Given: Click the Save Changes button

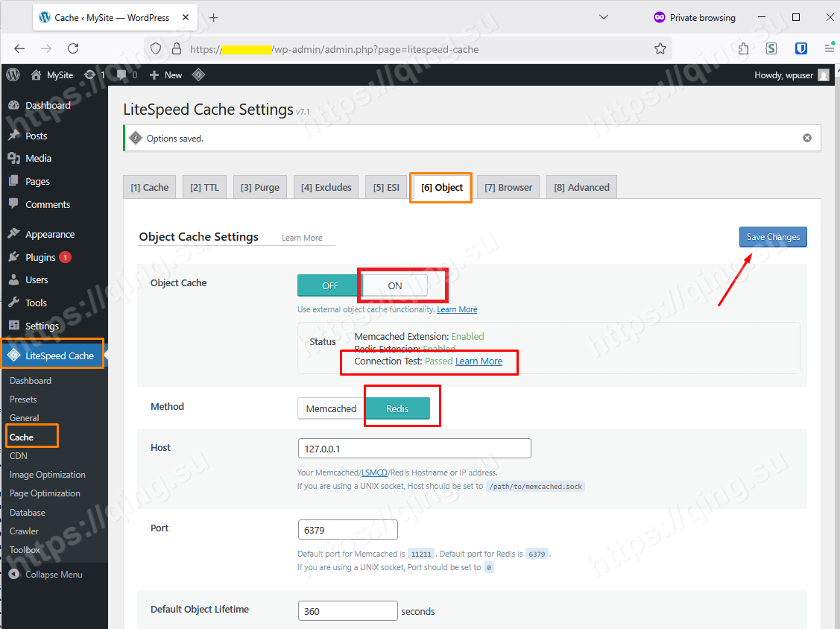Looking at the screenshot, I should (x=773, y=237).
